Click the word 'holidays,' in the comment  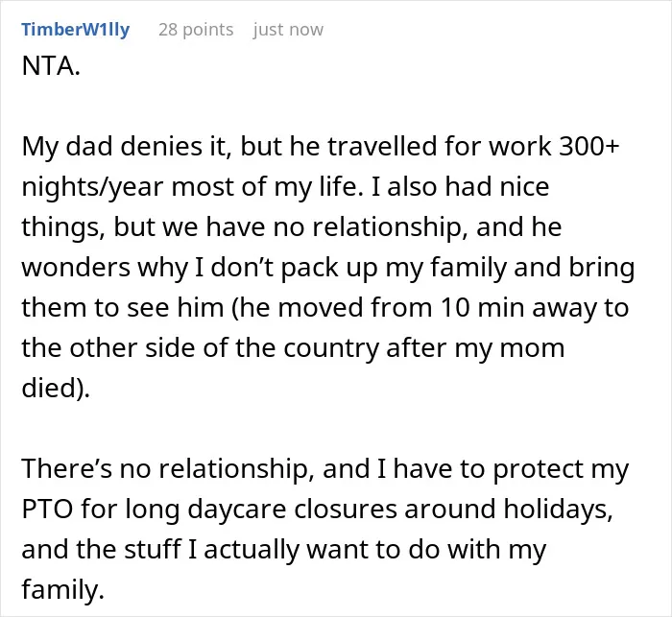pos(558,509)
